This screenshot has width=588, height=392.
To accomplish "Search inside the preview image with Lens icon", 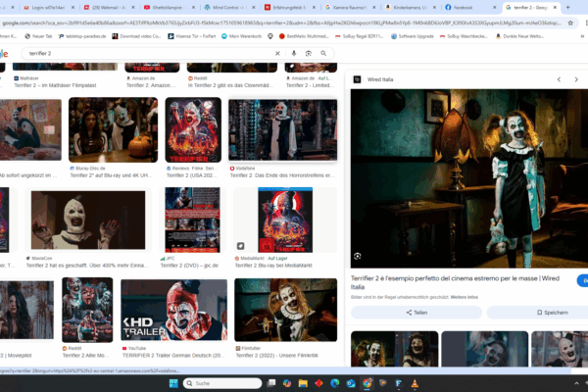I will pos(358,256).
